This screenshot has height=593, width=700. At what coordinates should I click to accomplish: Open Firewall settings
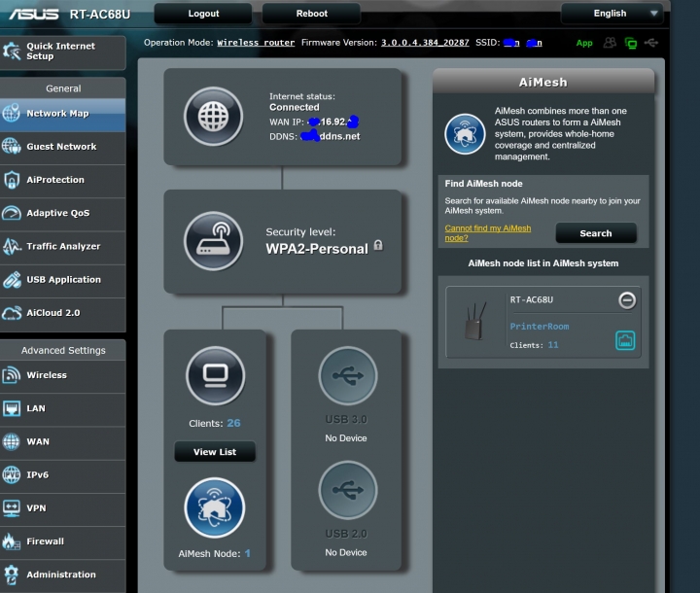pyautogui.click(x=62, y=541)
